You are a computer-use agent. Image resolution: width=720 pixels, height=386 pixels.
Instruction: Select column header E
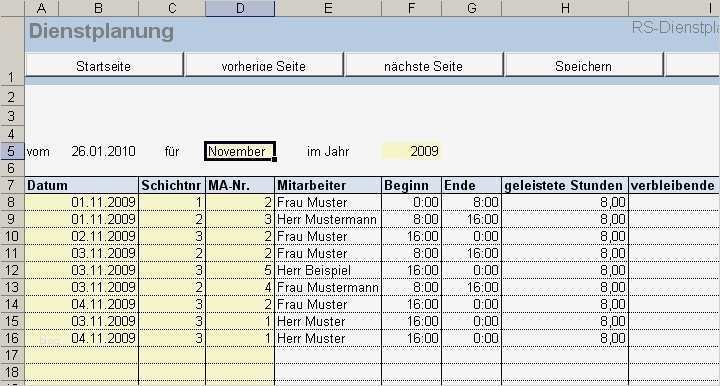click(328, 8)
